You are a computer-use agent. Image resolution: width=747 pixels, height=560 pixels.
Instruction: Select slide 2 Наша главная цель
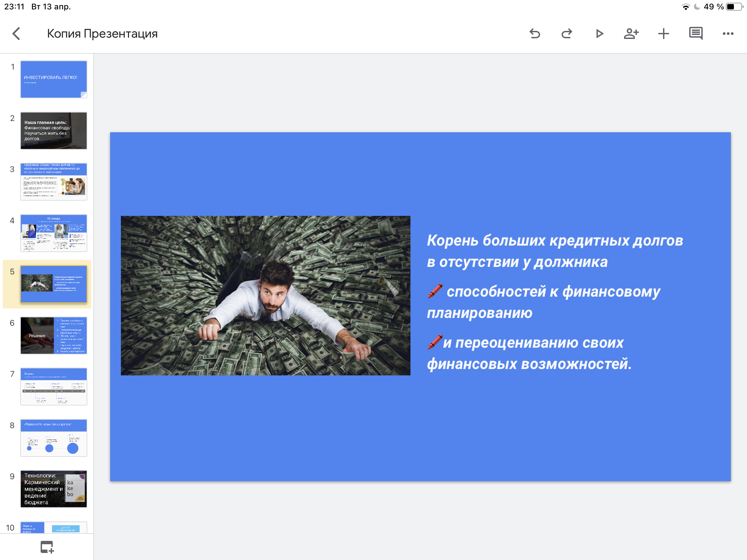[54, 131]
